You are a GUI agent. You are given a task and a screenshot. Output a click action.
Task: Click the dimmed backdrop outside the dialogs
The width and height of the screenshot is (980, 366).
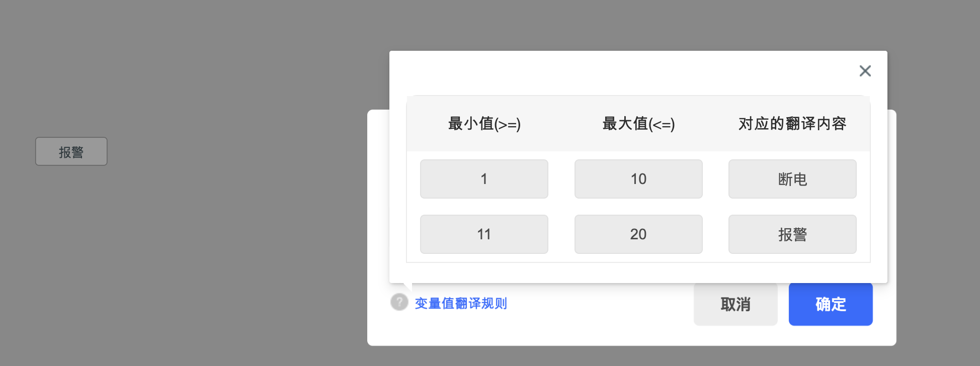coord(201,251)
